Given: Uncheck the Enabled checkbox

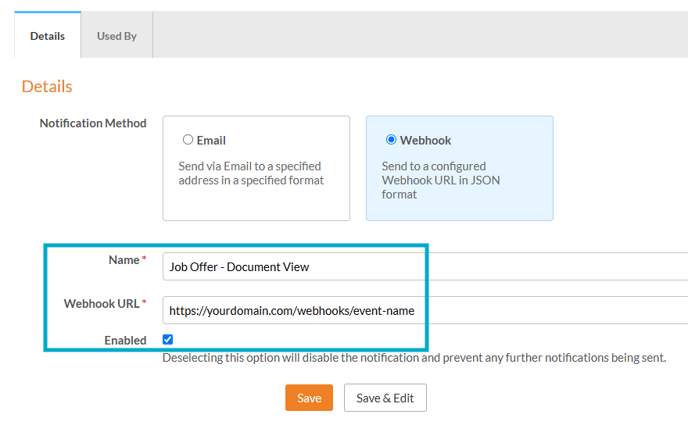Looking at the screenshot, I should pos(168,340).
